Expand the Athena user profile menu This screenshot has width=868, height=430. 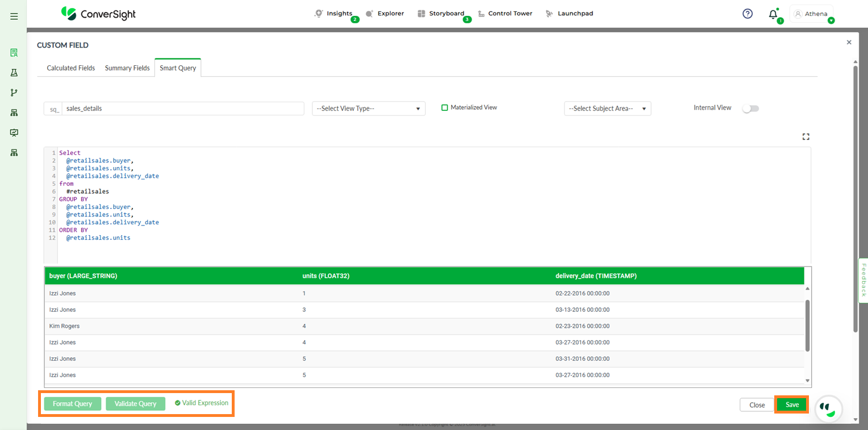[812, 14]
